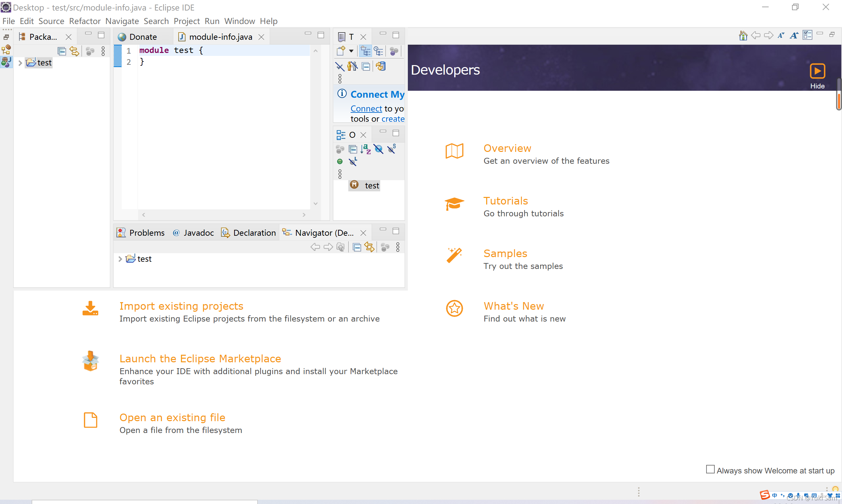Click Hide Completed Tasks icon
Image resolution: width=842 pixels, height=504 pixels.
tap(339, 66)
